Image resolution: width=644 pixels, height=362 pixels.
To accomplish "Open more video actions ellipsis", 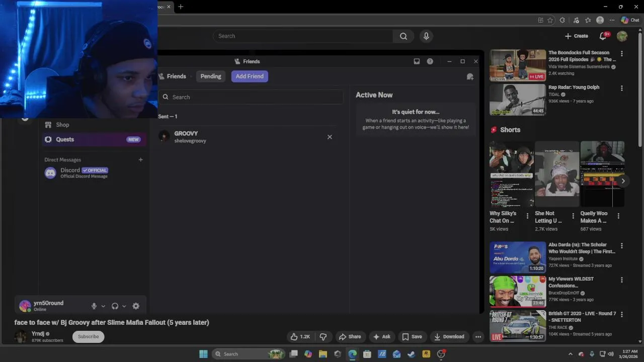I will (x=478, y=337).
